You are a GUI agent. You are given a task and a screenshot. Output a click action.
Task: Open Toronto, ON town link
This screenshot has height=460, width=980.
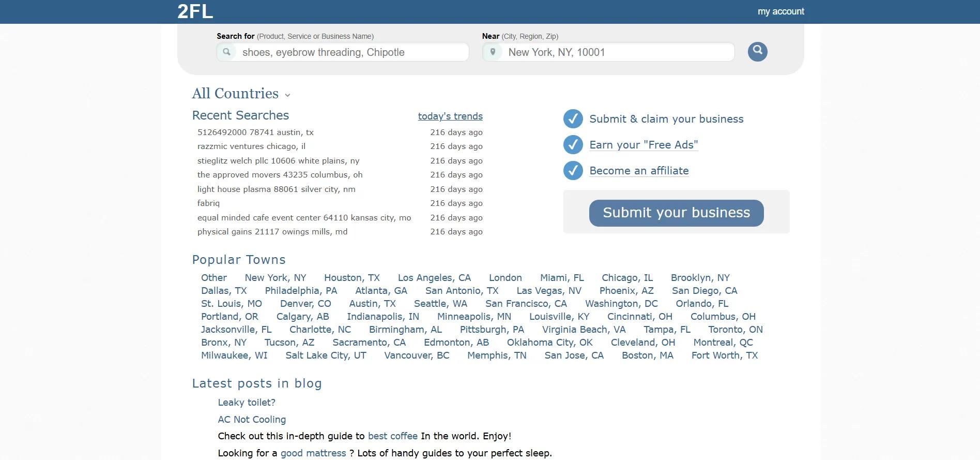click(735, 330)
